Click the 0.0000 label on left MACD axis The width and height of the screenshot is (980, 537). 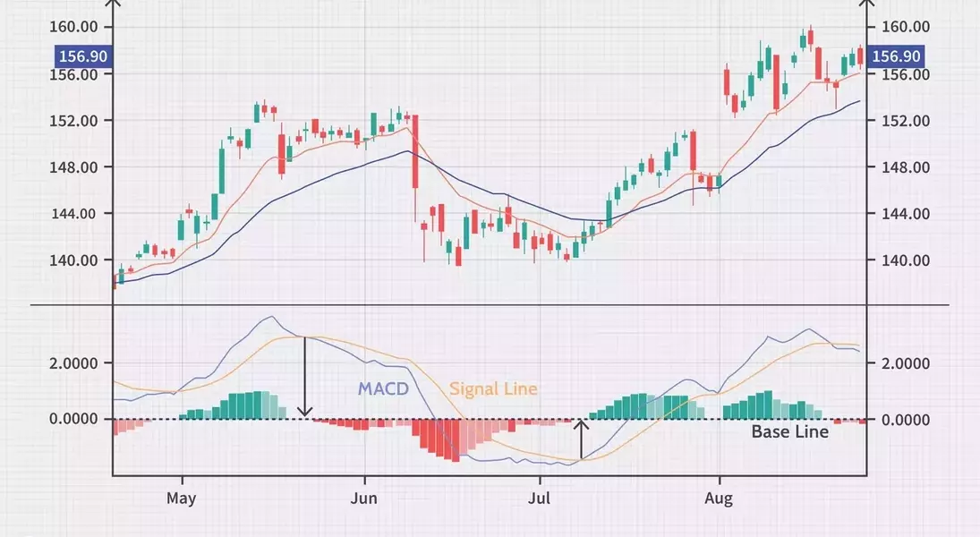(73, 419)
